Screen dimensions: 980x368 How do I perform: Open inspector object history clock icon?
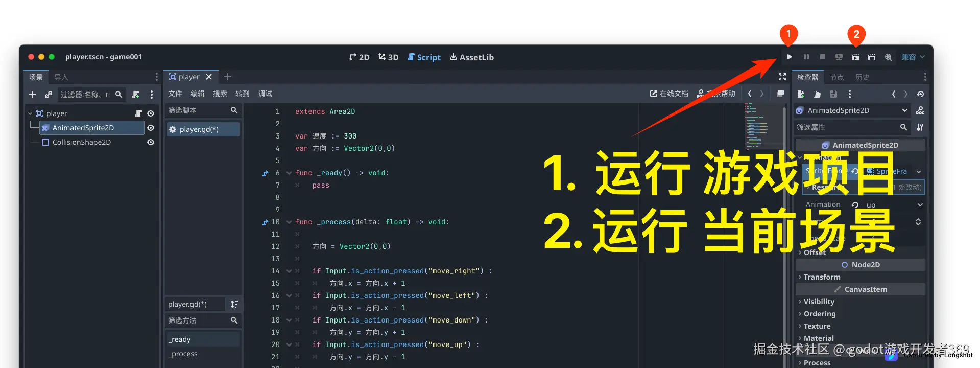[x=920, y=94]
